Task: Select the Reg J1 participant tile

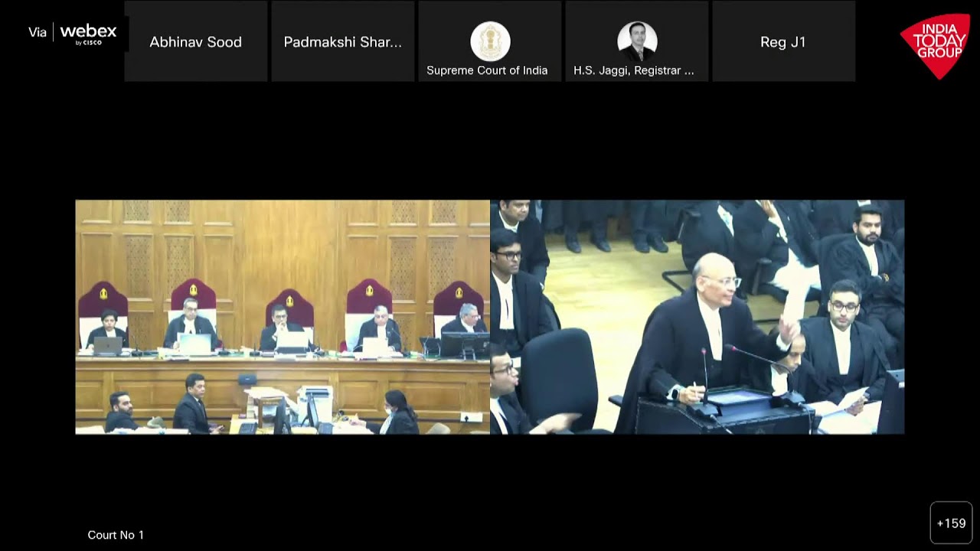Action: [783, 41]
